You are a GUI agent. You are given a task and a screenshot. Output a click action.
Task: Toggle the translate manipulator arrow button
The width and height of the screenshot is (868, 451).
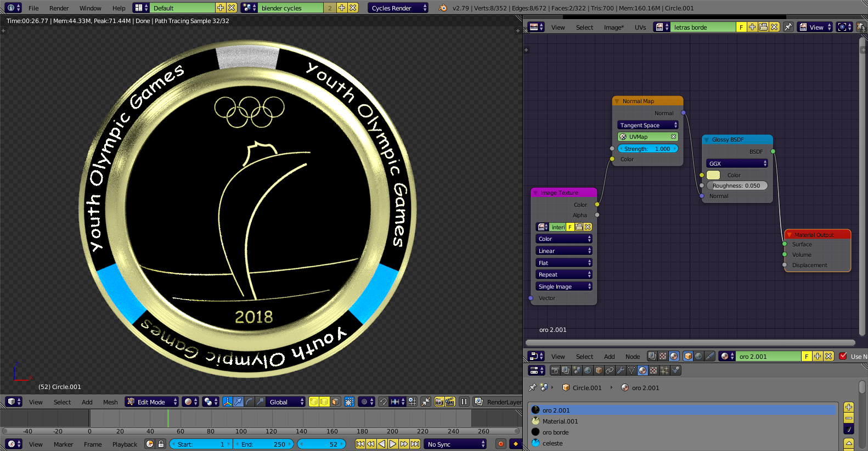239,402
